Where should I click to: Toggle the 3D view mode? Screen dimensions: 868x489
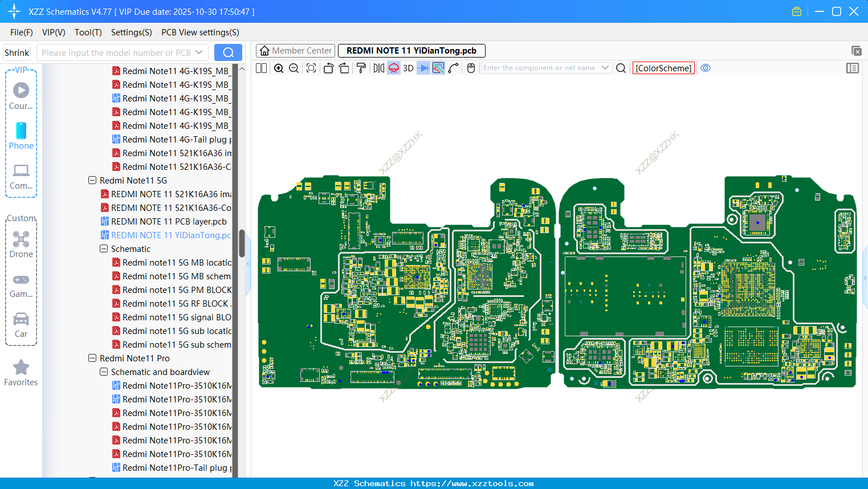tap(408, 68)
